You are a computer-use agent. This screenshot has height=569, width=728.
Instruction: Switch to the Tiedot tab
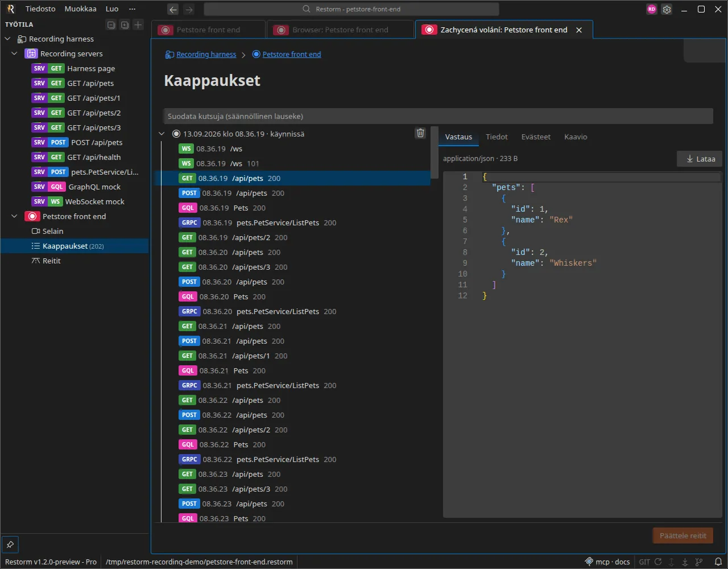497,137
